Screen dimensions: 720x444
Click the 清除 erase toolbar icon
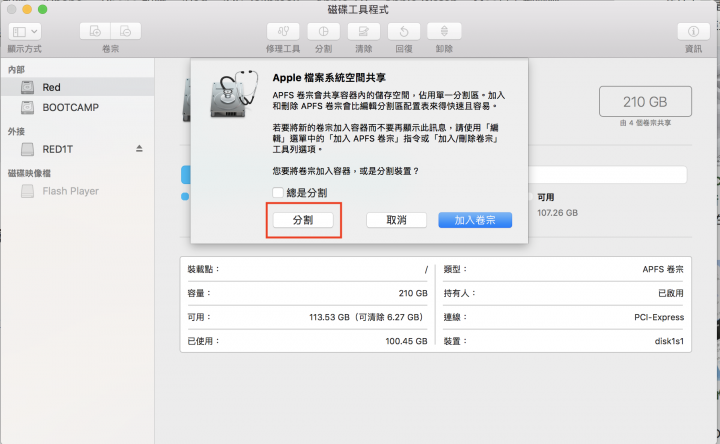(x=363, y=31)
